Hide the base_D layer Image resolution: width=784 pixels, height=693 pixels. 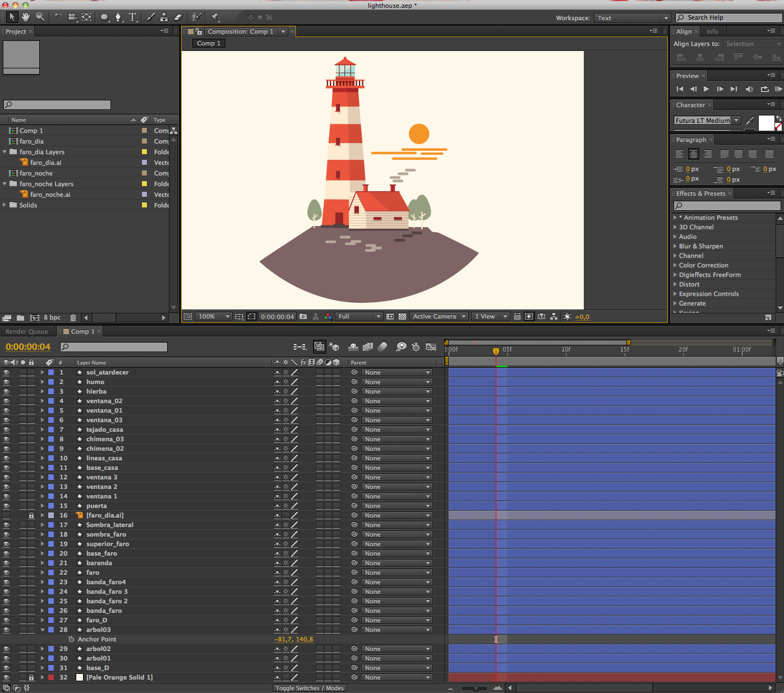click(6, 668)
